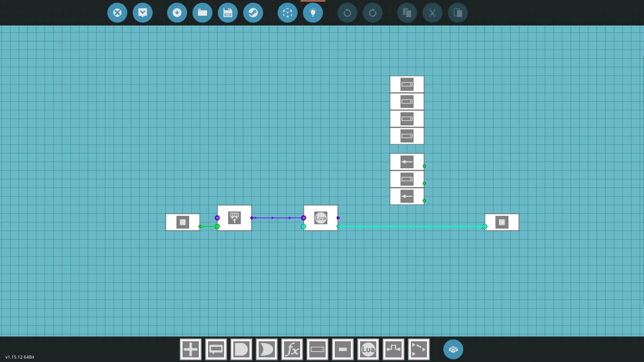Save with the floppy disk icon
The height and width of the screenshot is (362, 644).
click(x=228, y=13)
